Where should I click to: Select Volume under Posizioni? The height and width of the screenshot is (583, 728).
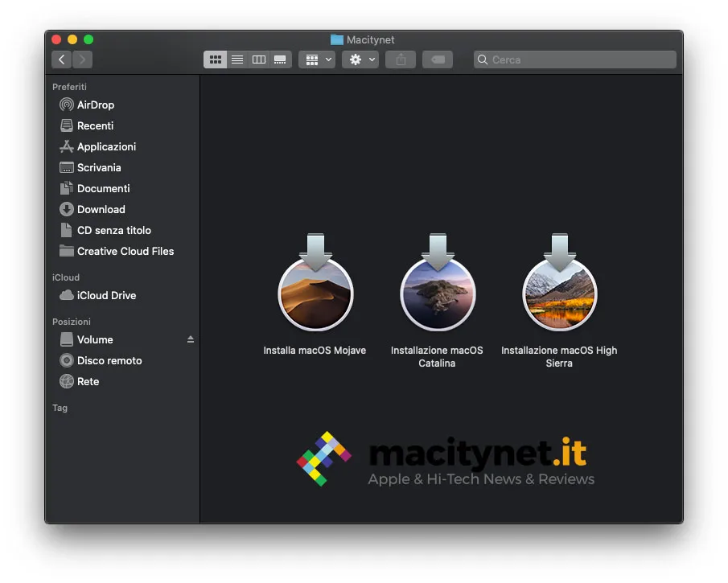click(87, 340)
